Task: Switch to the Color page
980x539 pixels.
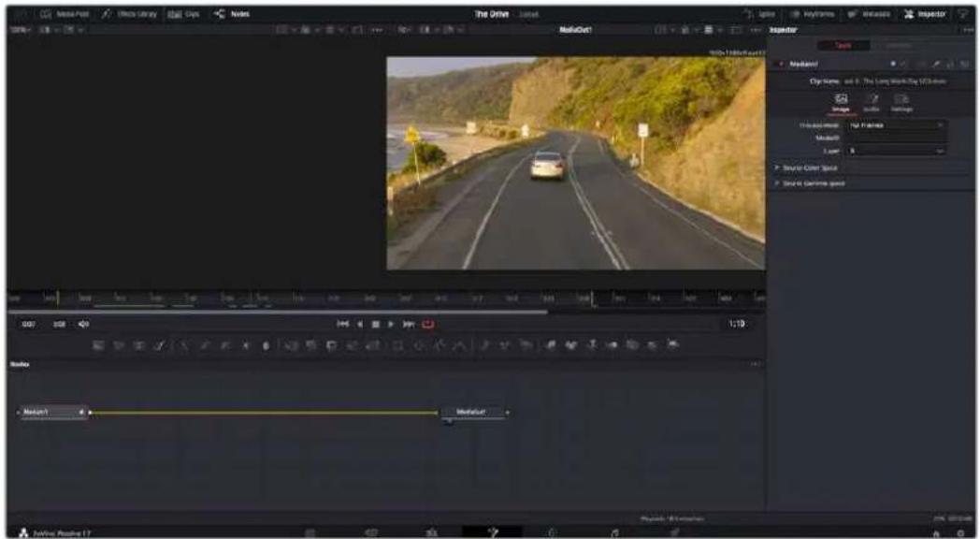Action: pyautogui.click(x=553, y=532)
